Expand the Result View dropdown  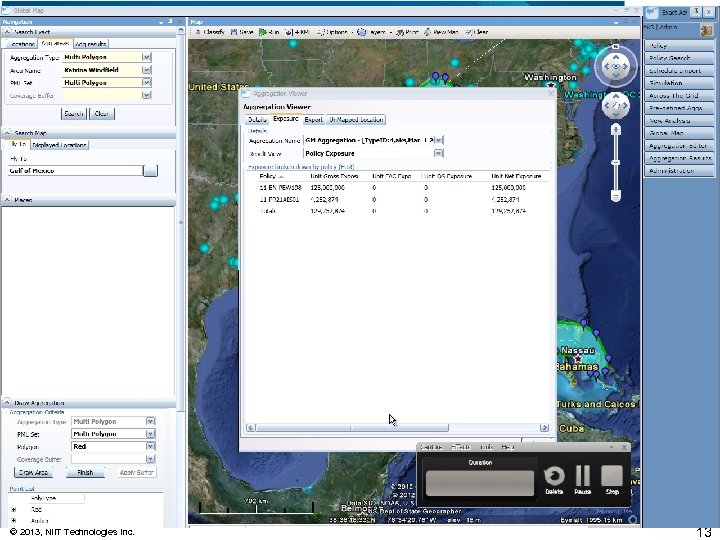click(438, 154)
